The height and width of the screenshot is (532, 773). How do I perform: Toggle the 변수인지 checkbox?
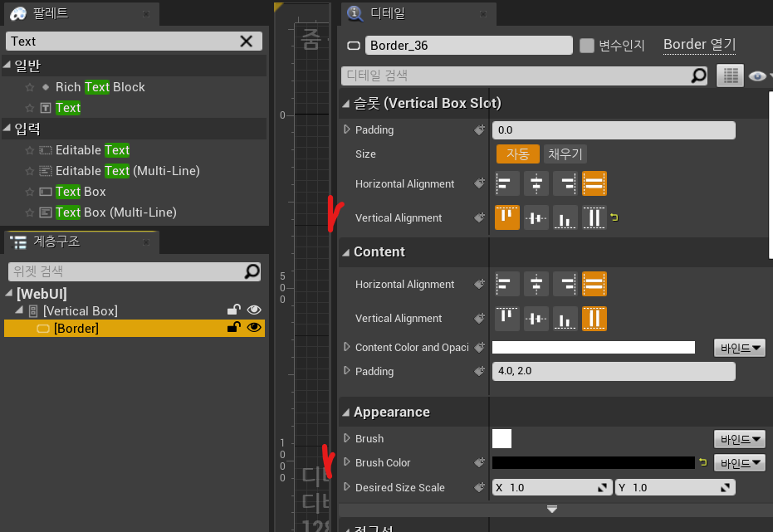click(587, 46)
